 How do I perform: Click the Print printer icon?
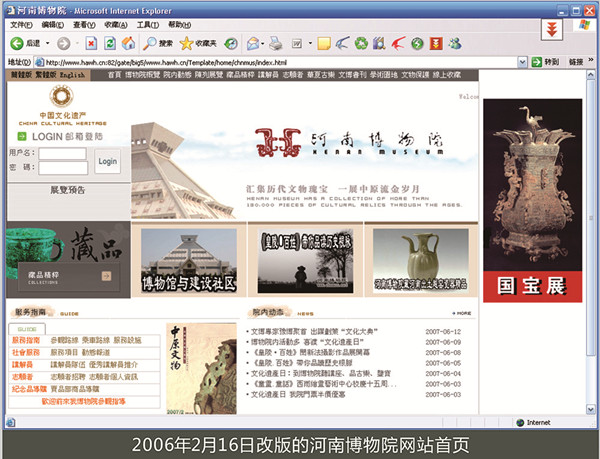point(275,44)
